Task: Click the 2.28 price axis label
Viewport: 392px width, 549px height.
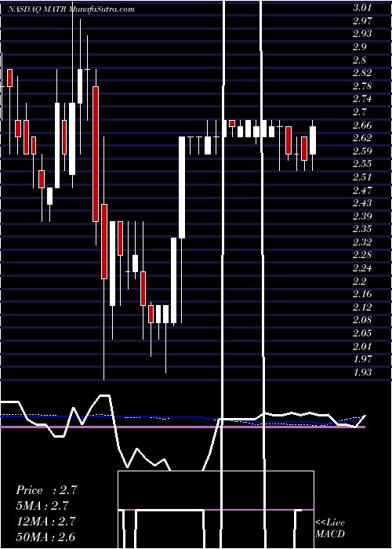Action: [x=362, y=255]
